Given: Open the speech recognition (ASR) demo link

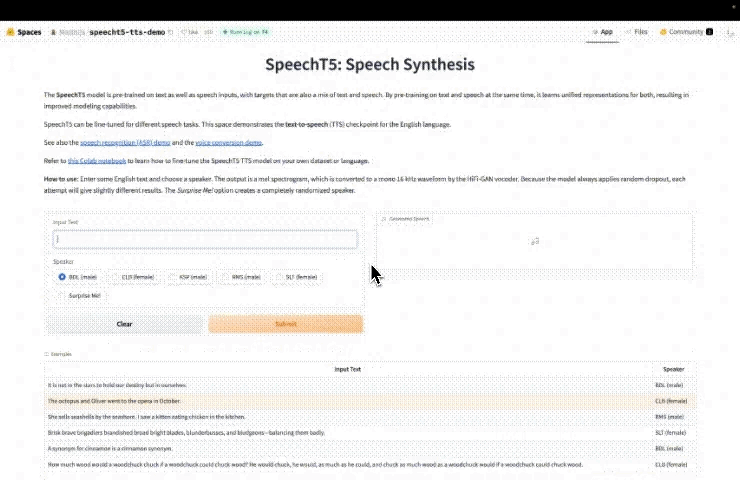Looking at the screenshot, I should point(125,143).
